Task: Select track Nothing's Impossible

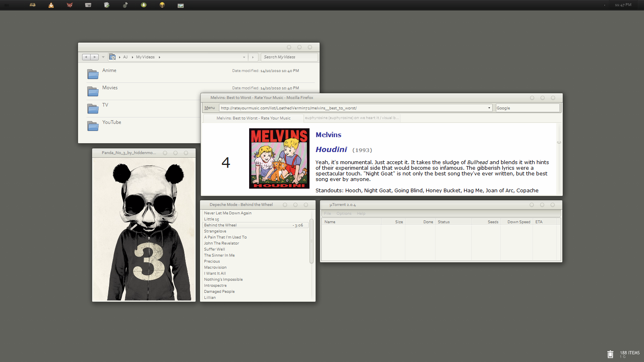Action: point(223,280)
